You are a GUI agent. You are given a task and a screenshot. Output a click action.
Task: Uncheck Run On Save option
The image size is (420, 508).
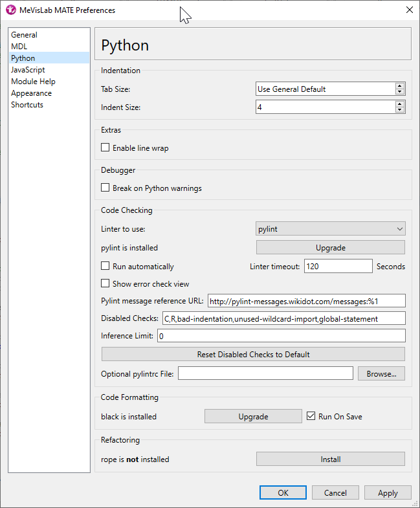(x=311, y=416)
